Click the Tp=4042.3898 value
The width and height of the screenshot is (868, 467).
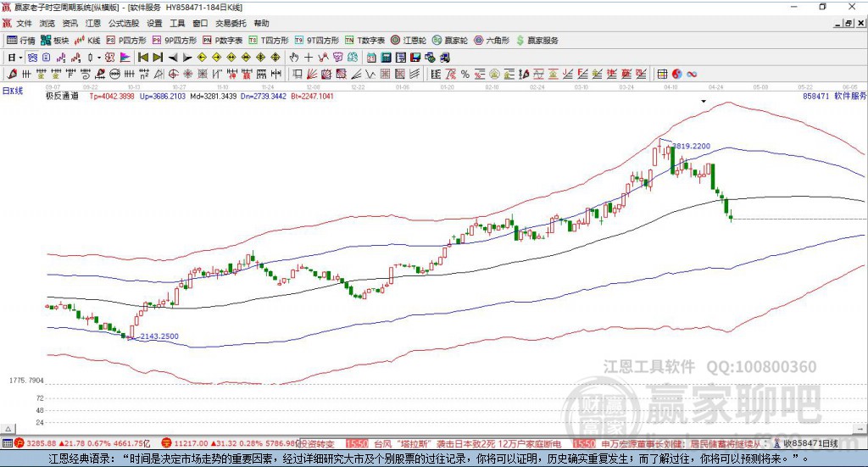tap(112, 96)
